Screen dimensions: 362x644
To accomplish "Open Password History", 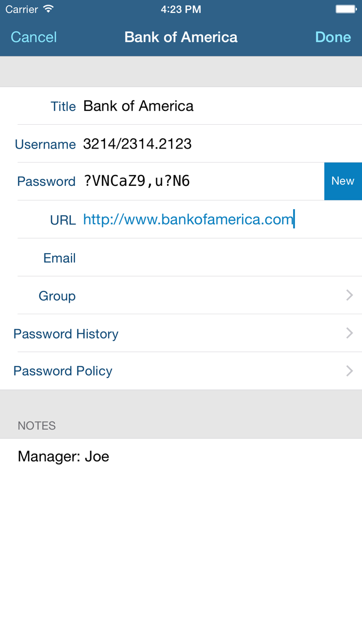I will 66,333.
